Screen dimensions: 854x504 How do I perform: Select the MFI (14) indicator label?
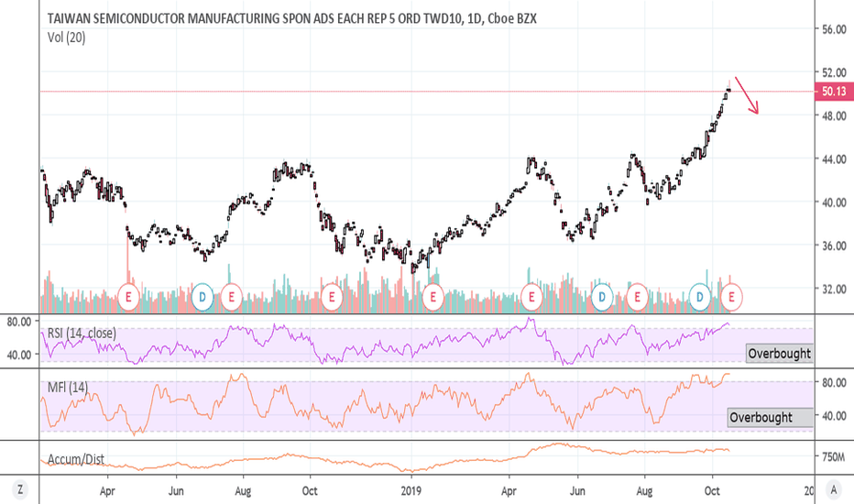pyautogui.click(x=68, y=388)
